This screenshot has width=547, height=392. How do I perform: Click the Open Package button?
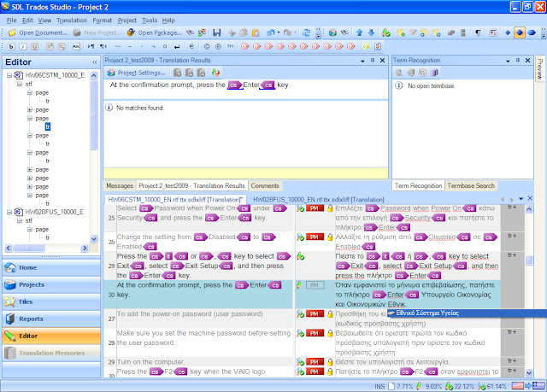point(154,32)
